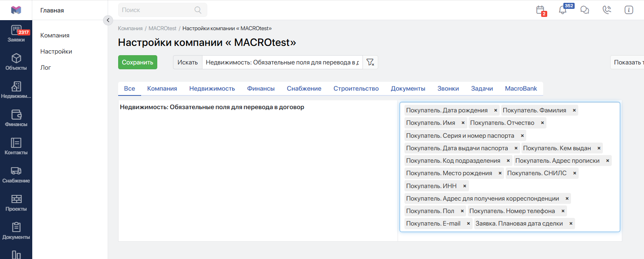The width and height of the screenshot is (644, 259).
Task: Remove tag Покупатель. ИНН
Action: [x=465, y=186]
